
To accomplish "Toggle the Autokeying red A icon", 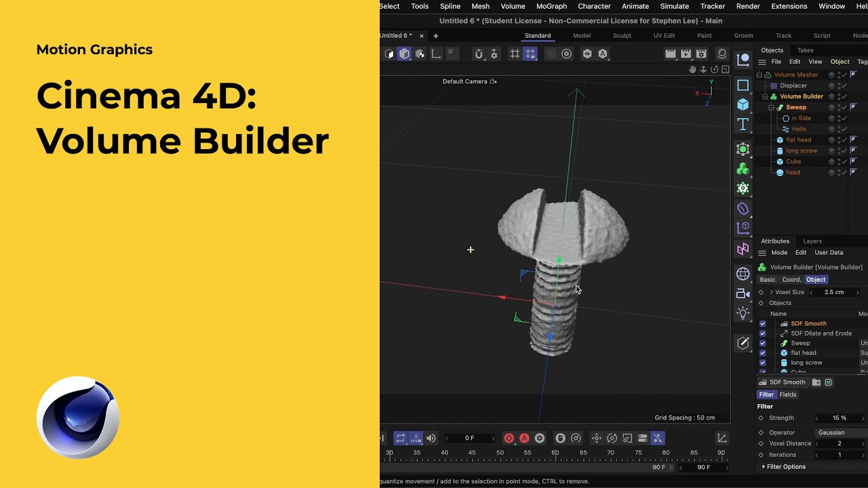I will tap(524, 439).
